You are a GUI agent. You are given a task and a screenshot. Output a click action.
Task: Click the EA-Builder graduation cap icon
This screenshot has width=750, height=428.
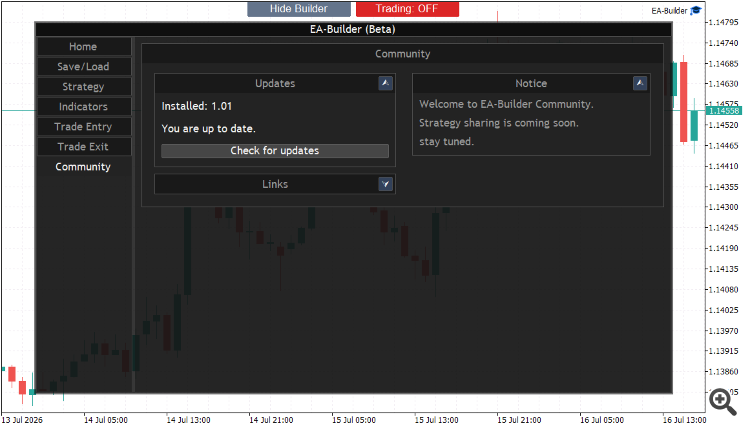coord(696,11)
